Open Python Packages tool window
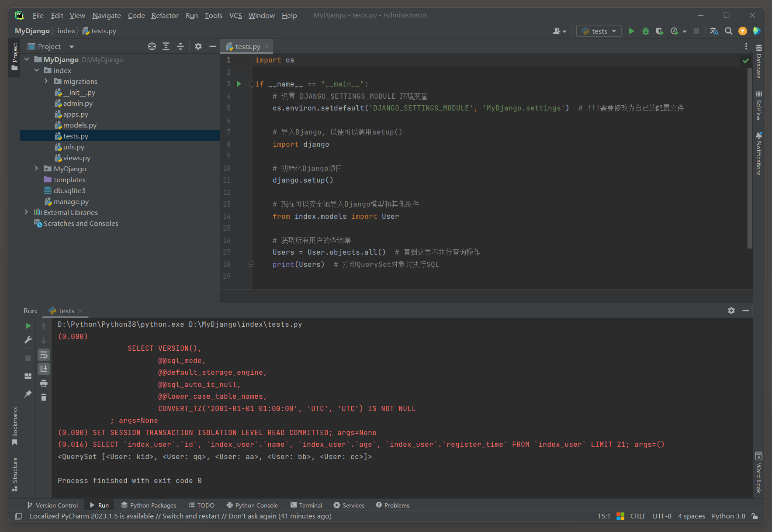The height and width of the screenshot is (532, 772). (x=149, y=505)
